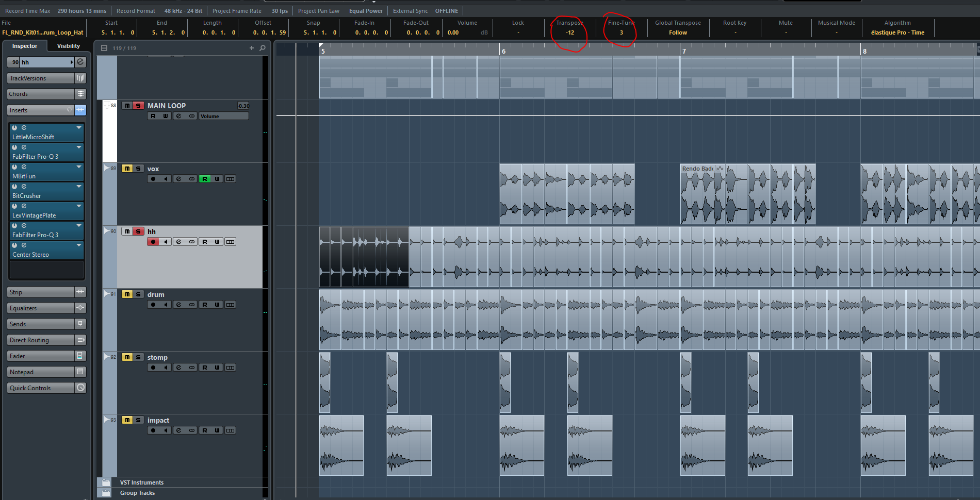Click the Equalizers section icon
This screenshot has width=980, height=500.
point(80,308)
